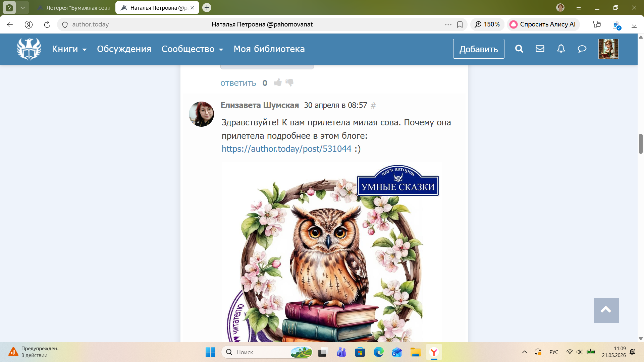Open the browser feedback/collections icon
The width and height of the screenshot is (644, 362).
click(x=597, y=24)
